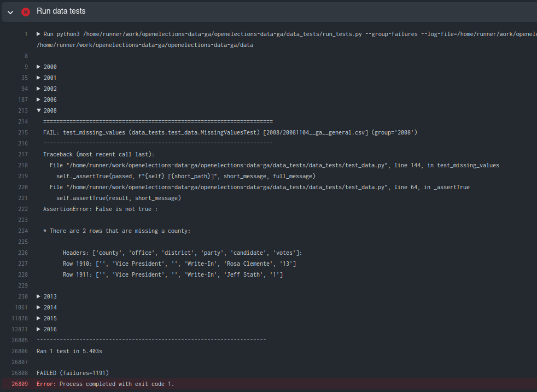Click line number 215 link
This screenshot has width=537, height=392.
(23, 132)
